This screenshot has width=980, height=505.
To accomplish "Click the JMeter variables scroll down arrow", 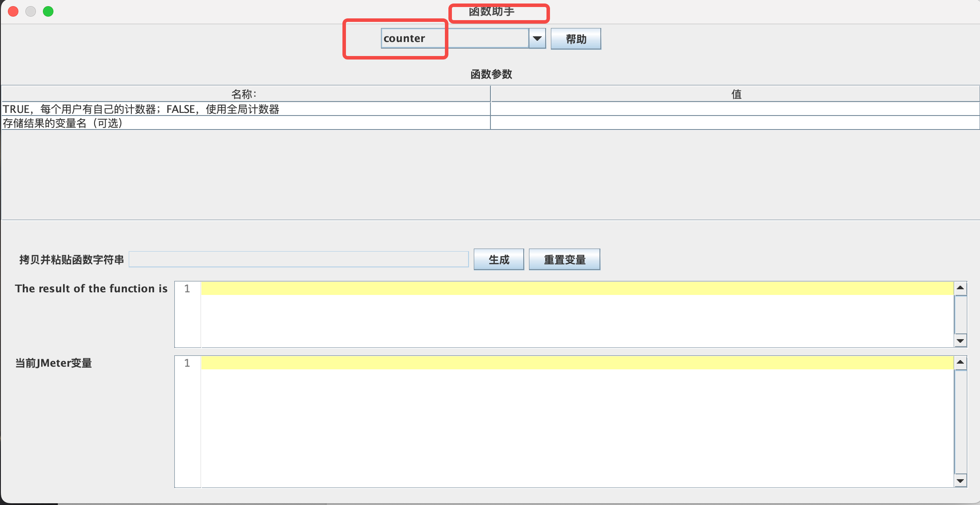I will click(x=960, y=480).
